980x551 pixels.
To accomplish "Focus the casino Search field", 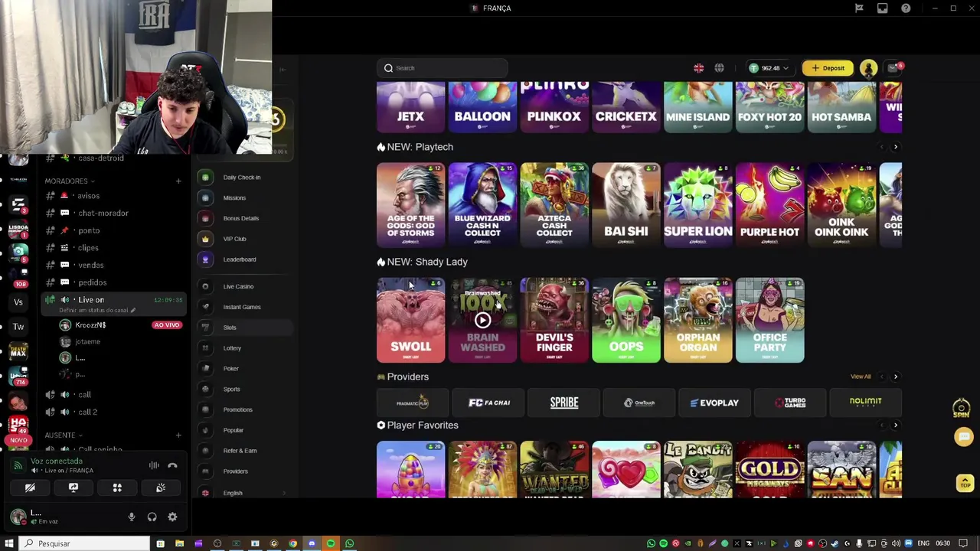I will pyautogui.click(x=443, y=68).
